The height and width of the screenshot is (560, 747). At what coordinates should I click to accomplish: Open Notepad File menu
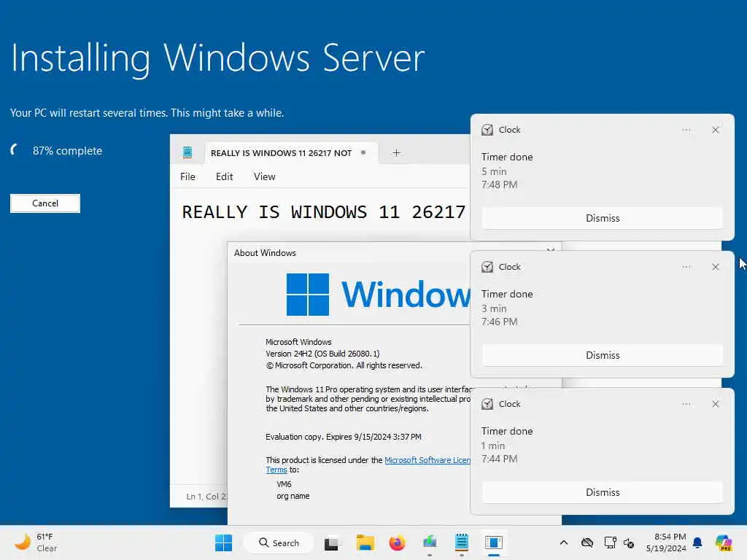[x=187, y=176]
